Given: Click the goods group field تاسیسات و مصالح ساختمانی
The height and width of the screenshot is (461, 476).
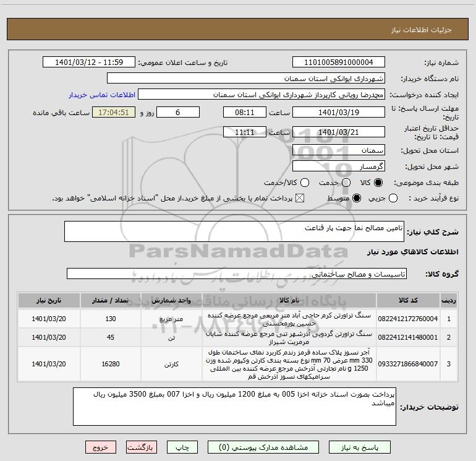Looking at the screenshot, I should (237, 274).
